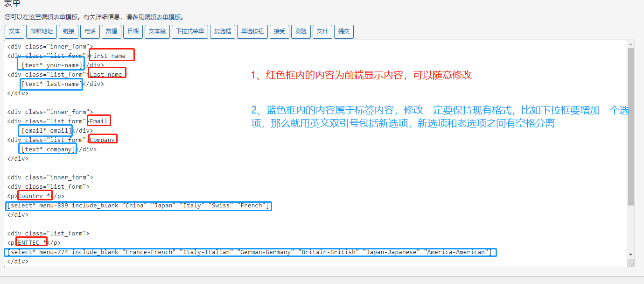Insert a 单选按钮 field tag
This screenshot has width=644, height=284.
(252, 31)
